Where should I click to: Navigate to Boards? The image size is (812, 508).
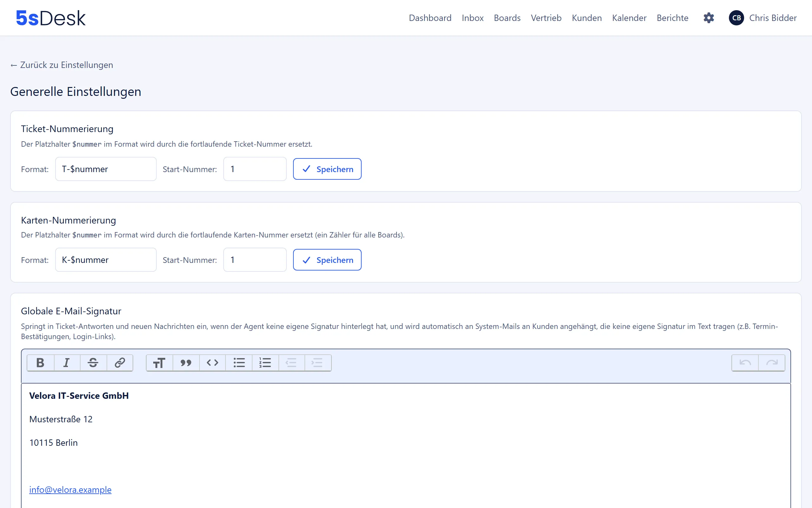(507, 18)
